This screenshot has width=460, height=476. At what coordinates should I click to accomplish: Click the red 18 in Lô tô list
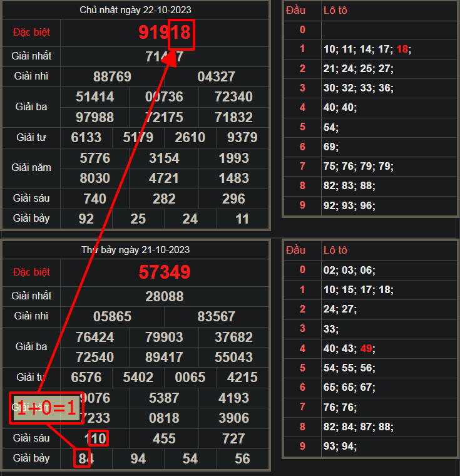coord(402,49)
